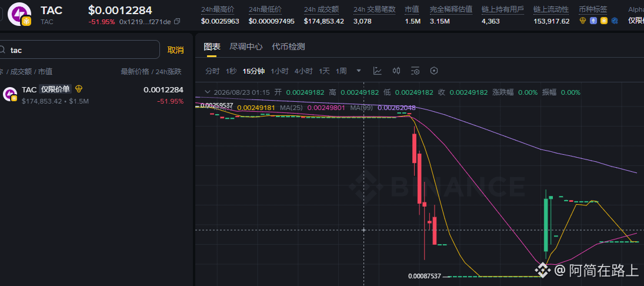Copy the contract address 0x1219...f271de

[x=177, y=21]
